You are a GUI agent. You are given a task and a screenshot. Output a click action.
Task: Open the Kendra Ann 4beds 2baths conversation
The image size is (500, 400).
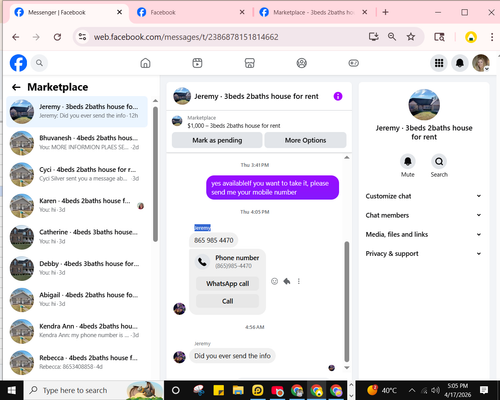click(77, 331)
